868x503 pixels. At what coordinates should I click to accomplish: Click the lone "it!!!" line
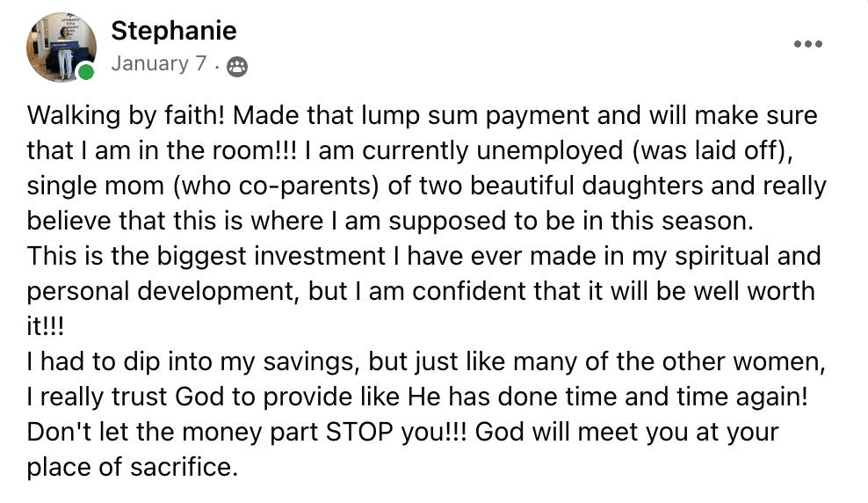(x=46, y=327)
